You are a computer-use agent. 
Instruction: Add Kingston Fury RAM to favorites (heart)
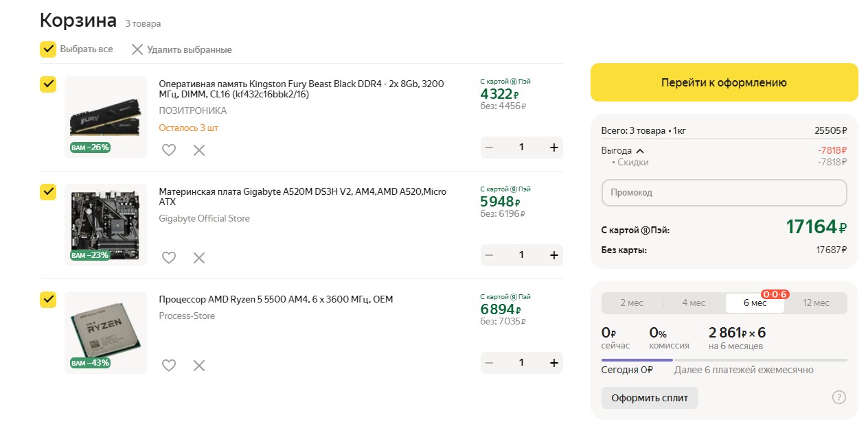tap(169, 150)
